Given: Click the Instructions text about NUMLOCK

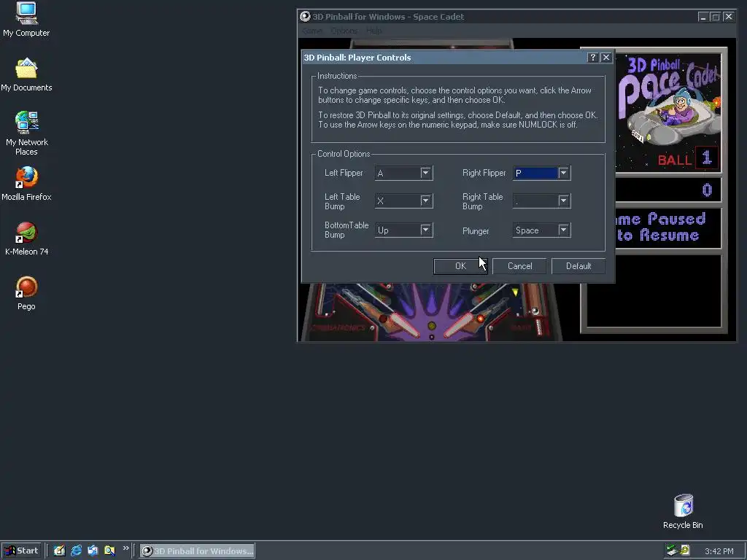Looking at the screenshot, I should coord(447,125).
